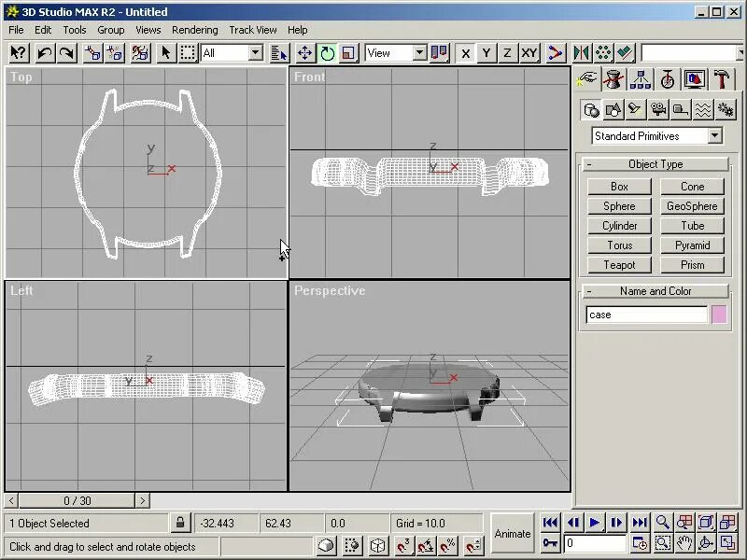The width and height of the screenshot is (747, 560).
Task: Toggle the Animate mode button
Action: click(512, 533)
